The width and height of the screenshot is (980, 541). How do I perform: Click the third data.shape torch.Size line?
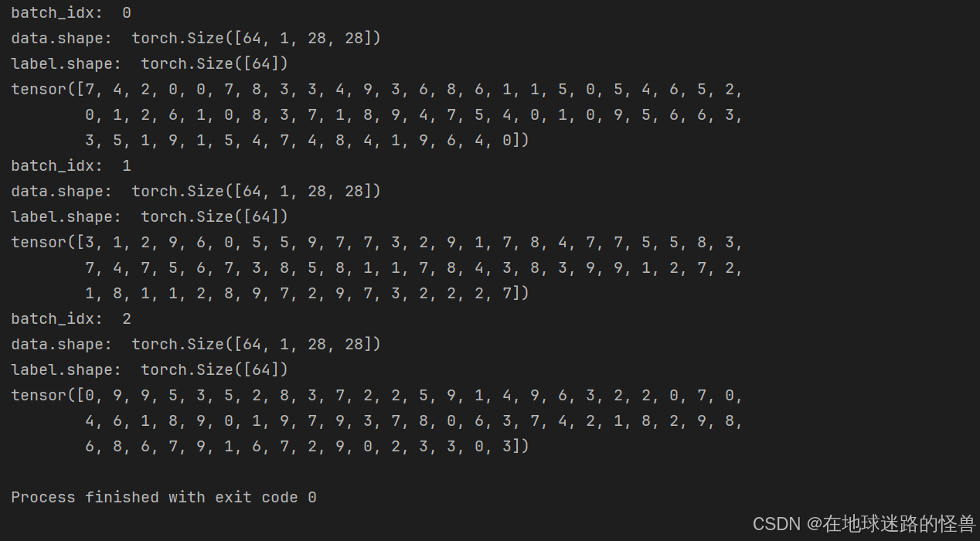[x=196, y=345]
